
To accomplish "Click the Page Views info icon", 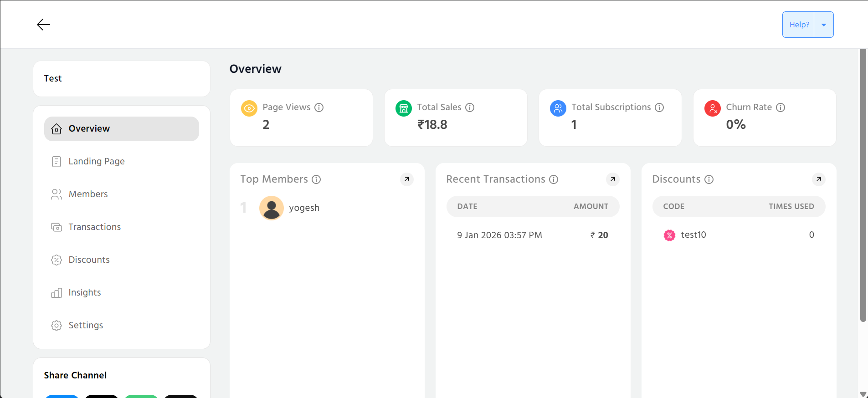I will (x=319, y=107).
